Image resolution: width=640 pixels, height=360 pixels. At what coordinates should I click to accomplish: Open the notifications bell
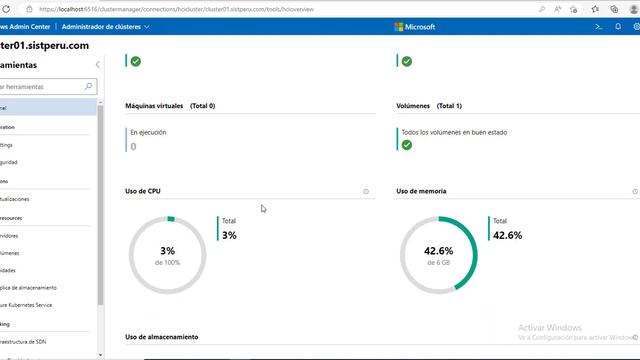(618, 27)
